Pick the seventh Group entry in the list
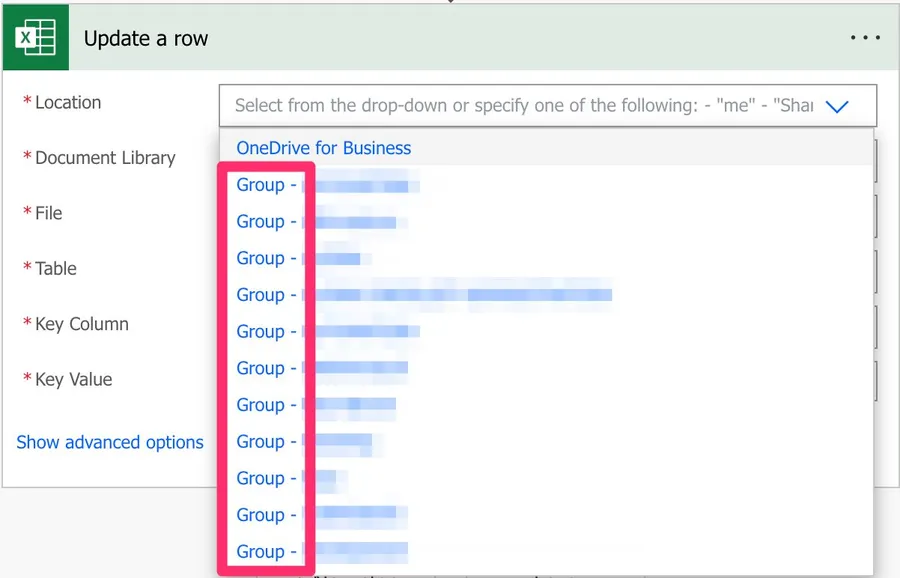 click(x=316, y=405)
